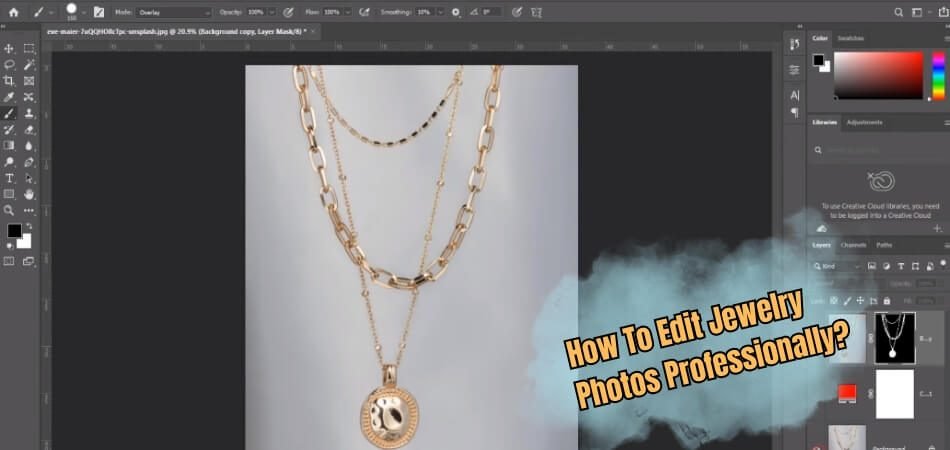
Task: Select the Path Selection tool
Action: tap(28, 178)
